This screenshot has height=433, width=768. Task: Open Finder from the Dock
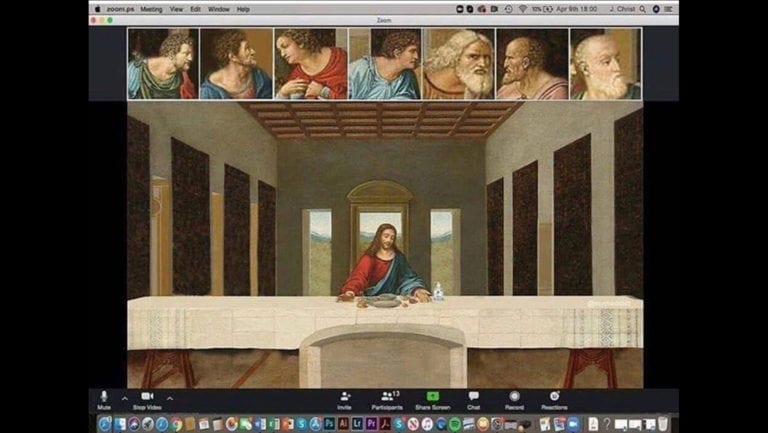click(x=120, y=424)
